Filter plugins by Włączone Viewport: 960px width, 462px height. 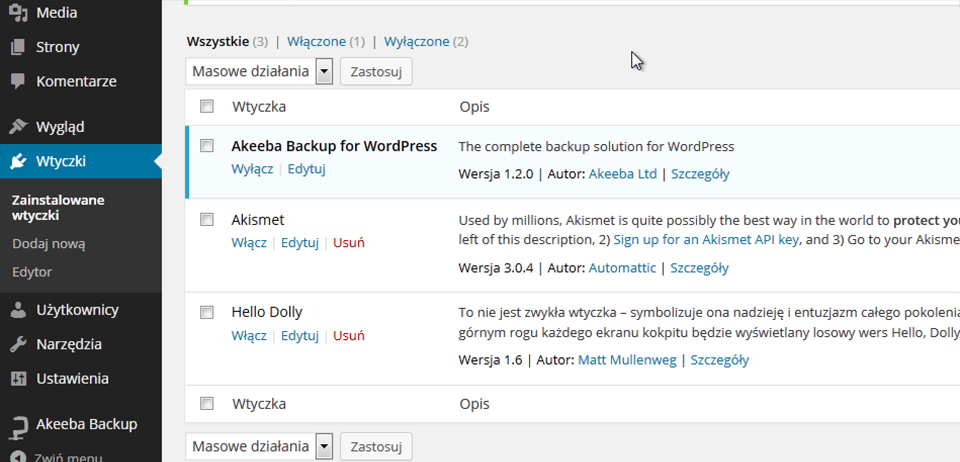point(317,42)
